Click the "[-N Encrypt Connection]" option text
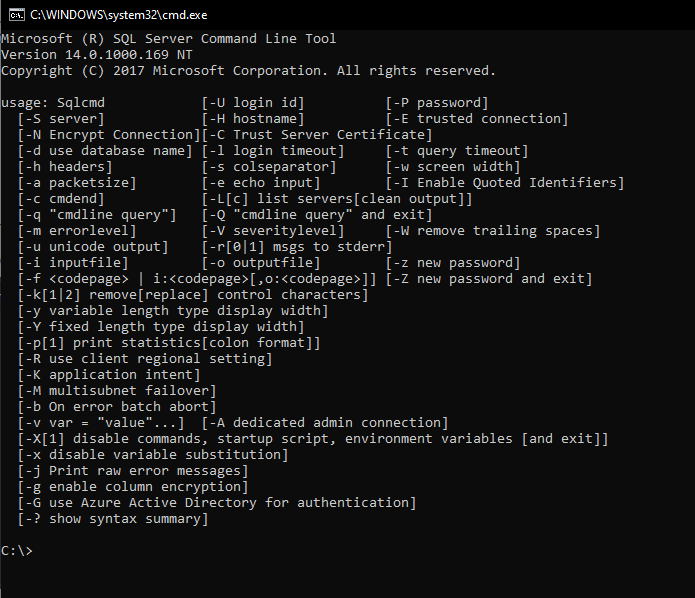This screenshot has height=598, width=695. pyautogui.click(x=109, y=135)
